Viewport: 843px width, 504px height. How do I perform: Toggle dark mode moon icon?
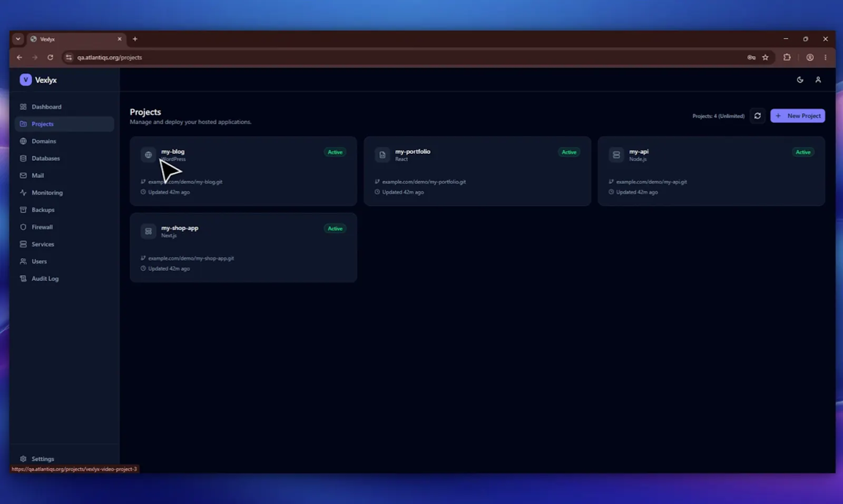coord(800,80)
